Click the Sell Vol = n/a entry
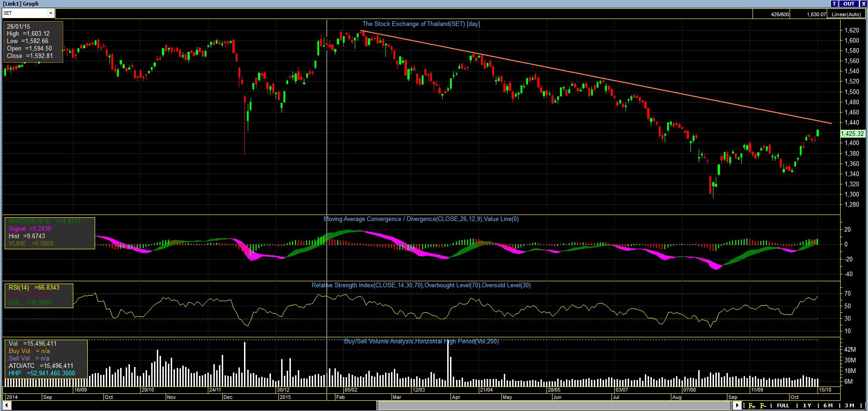Viewport: 868px width, 411px height. (x=28, y=358)
